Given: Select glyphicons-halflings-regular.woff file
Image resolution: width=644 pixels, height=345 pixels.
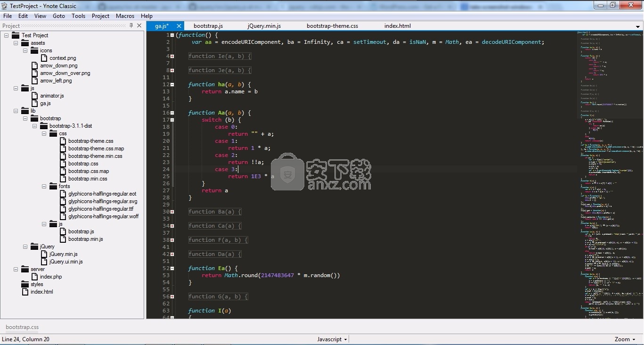Looking at the screenshot, I should 104,216.
